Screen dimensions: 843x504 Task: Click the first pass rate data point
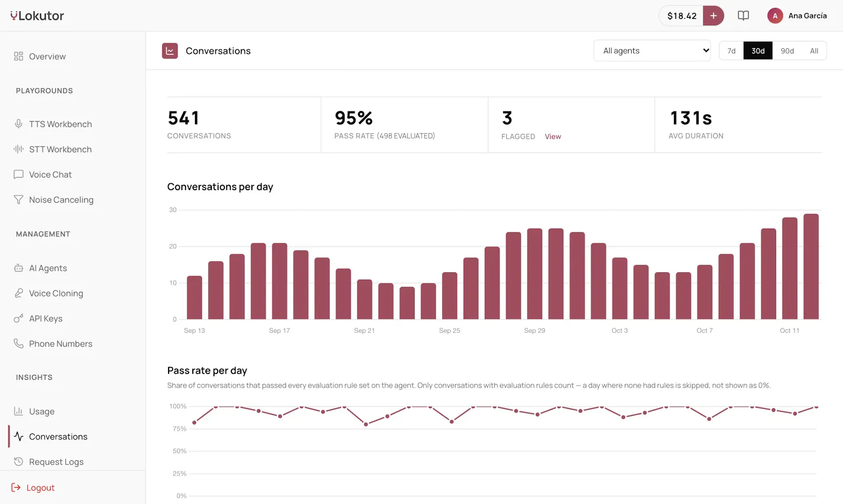point(194,422)
